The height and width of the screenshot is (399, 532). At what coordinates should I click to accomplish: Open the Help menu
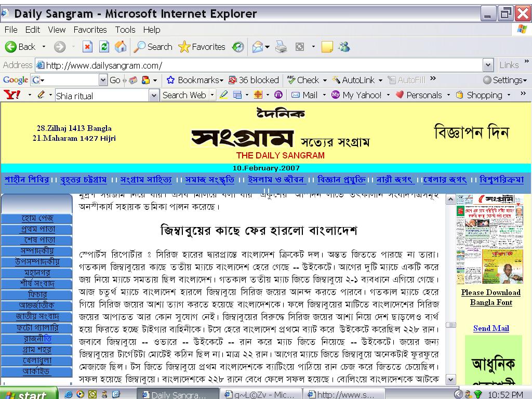(x=152, y=30)
